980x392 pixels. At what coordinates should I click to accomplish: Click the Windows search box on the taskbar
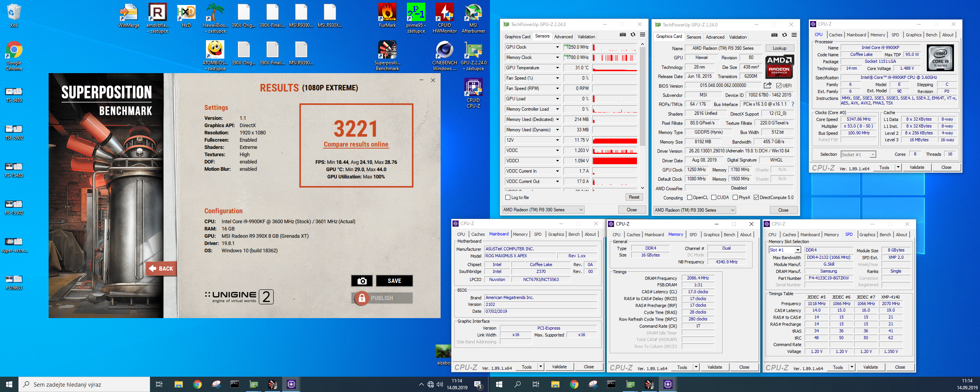click(x=84, y=384)
